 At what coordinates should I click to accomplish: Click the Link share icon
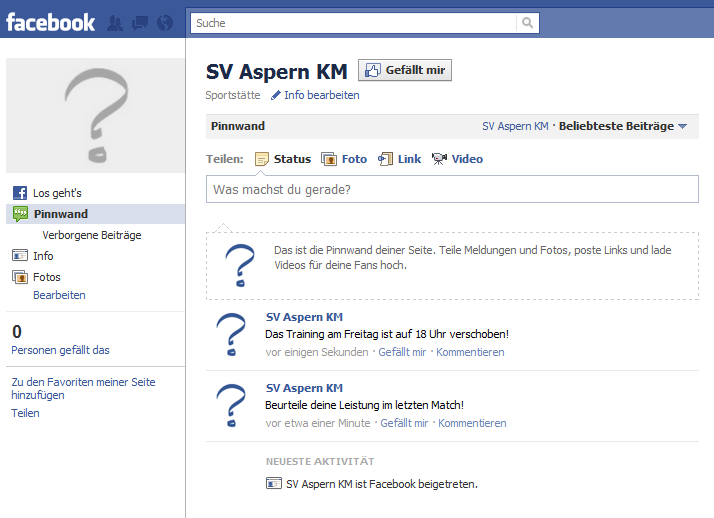click(385, 159)
